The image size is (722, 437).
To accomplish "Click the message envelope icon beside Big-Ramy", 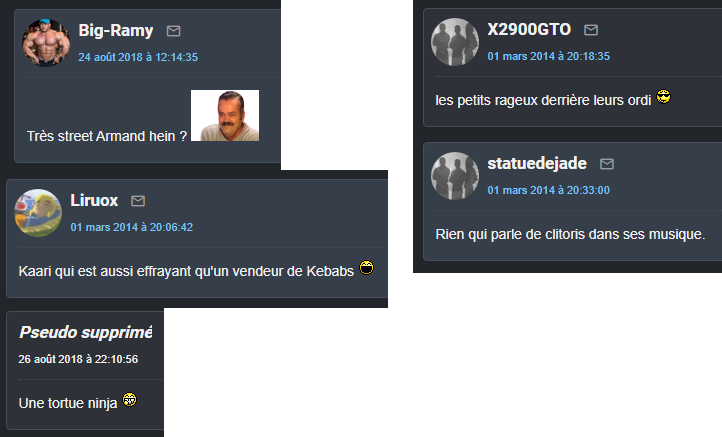I will point(174,31).
